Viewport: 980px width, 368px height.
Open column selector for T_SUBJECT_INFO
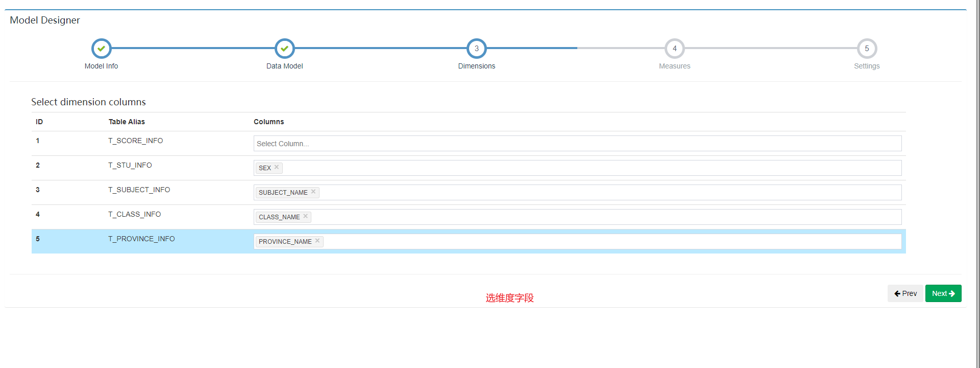click(x=577, y=192)
